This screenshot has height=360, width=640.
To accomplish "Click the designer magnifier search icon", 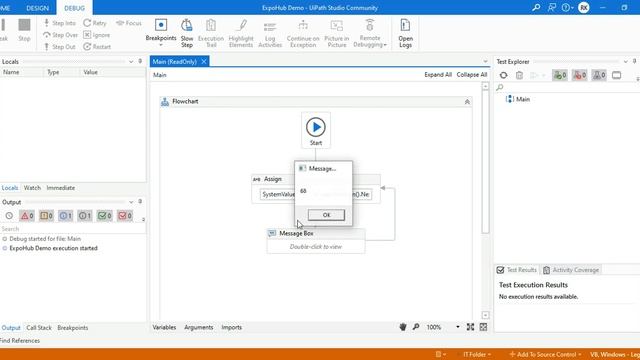I will [x=416, y=327].
